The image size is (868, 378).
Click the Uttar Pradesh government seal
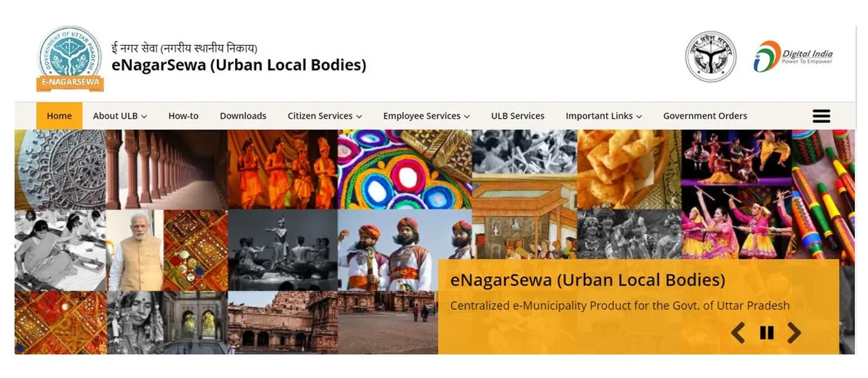tap(711, 56)
